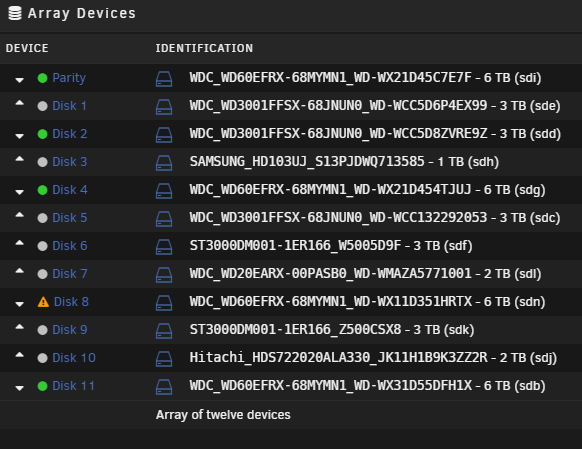Click the grey standby dot for Disk 6

[43, 246]
